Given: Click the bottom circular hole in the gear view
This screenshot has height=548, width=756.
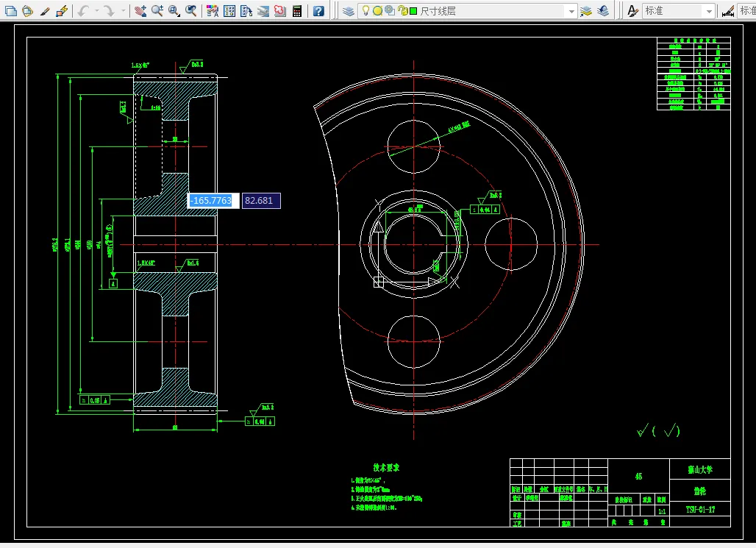Looking at the screenshot, I should pos(414,341).
